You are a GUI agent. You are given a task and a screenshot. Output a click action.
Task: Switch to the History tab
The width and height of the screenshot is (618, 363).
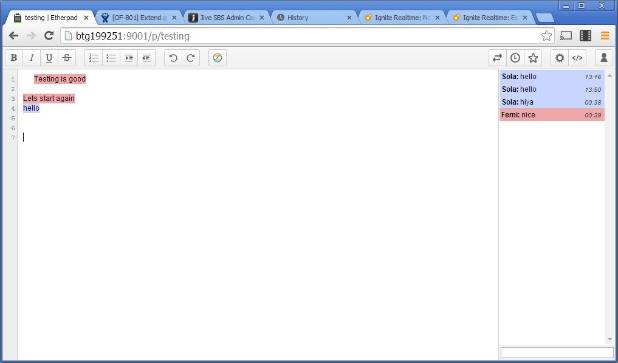[314, 18]
